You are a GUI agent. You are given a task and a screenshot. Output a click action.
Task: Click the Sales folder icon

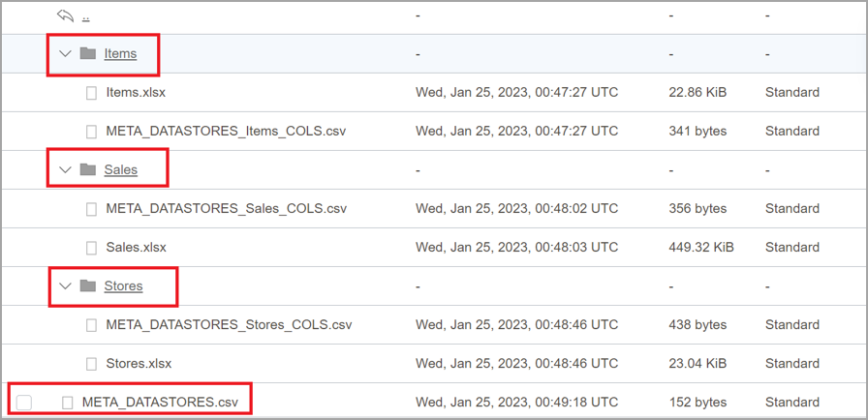(88, 169)
